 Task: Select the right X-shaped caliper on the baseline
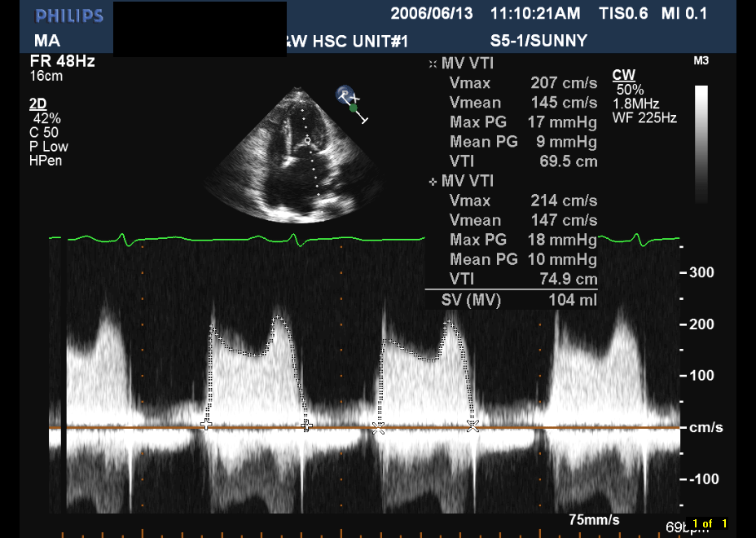tap(472, 425)
